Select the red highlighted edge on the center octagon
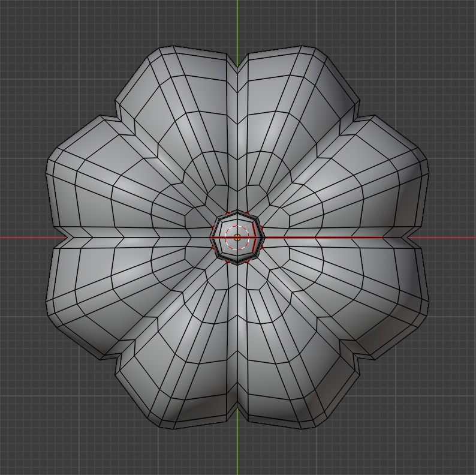Image resolution: width=476 pixels, height=475 pixels. (254, 237)
